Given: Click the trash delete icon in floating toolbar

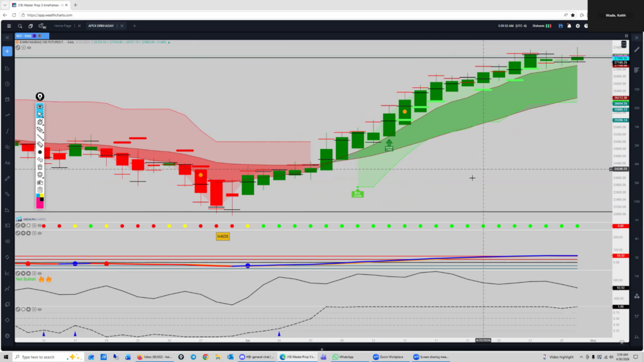Looking at the screenshot, I should tap(40, 167).
